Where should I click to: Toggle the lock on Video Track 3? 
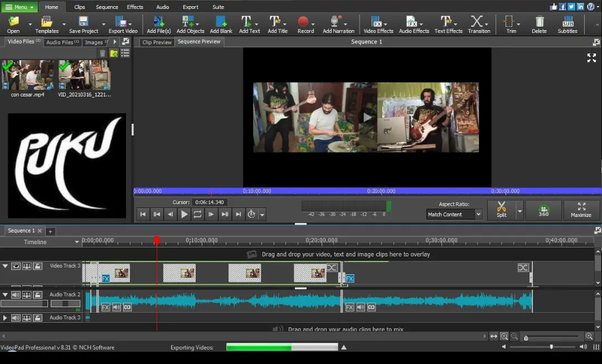[38, 266]
